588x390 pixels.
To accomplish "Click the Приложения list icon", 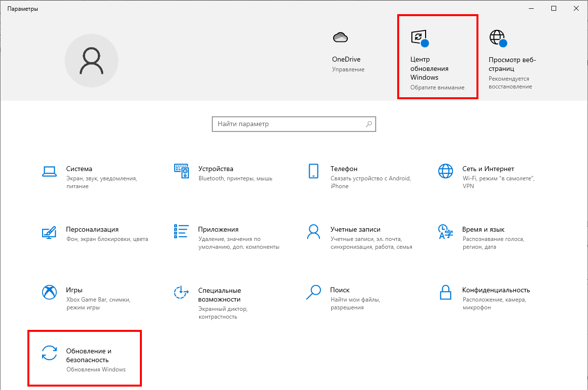I will pos(181,232).
